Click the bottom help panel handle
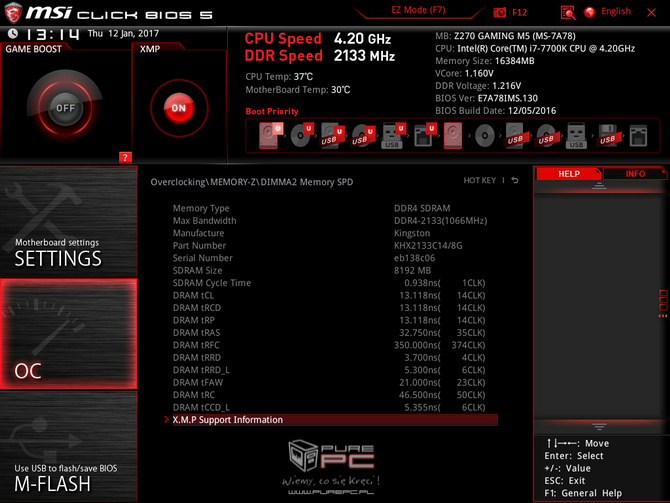The image size is (670, 503). (x=599, y=427)
